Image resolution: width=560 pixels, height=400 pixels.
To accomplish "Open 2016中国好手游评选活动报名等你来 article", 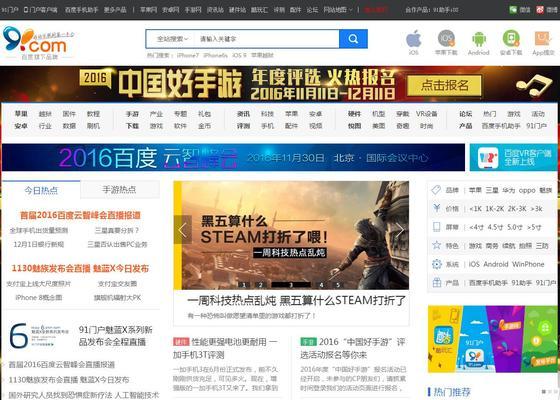I will 353,348.
